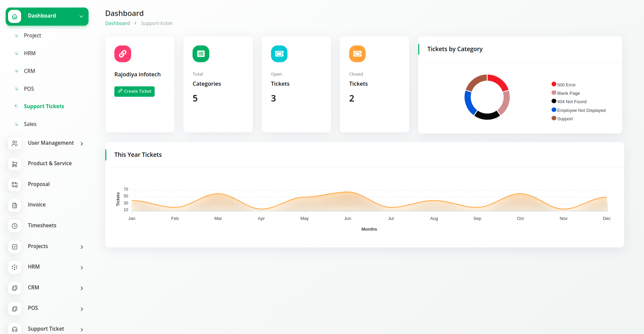Click the Invoice document icon

[x=15, y=205]
